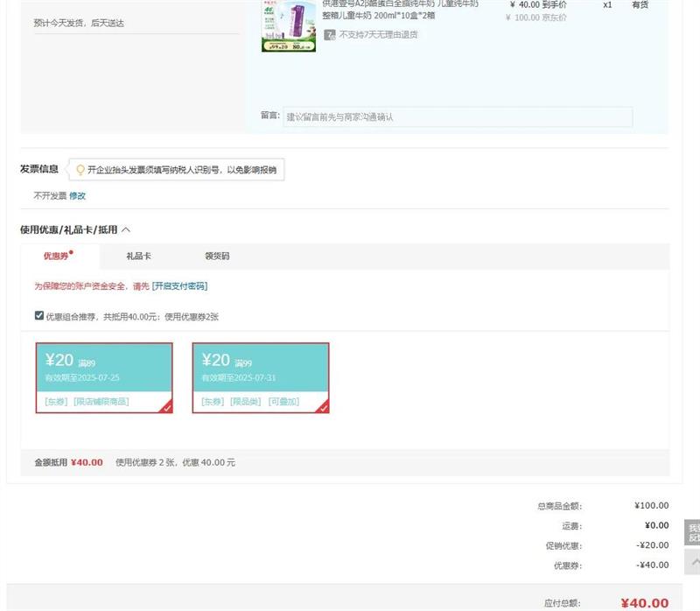This screenshot has height=611, width=700.
Task: Click checkmark corner on ¥20 满99 coupon
Action: tap(323, 407)
